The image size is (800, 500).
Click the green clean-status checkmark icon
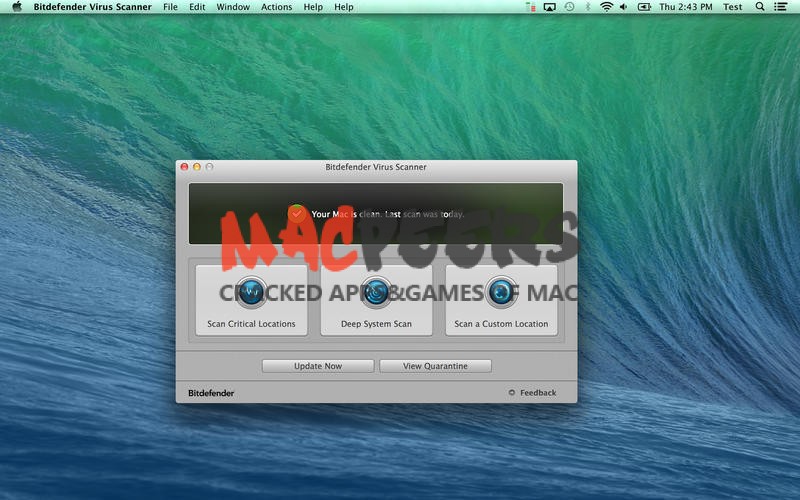(x=296, y=213)
